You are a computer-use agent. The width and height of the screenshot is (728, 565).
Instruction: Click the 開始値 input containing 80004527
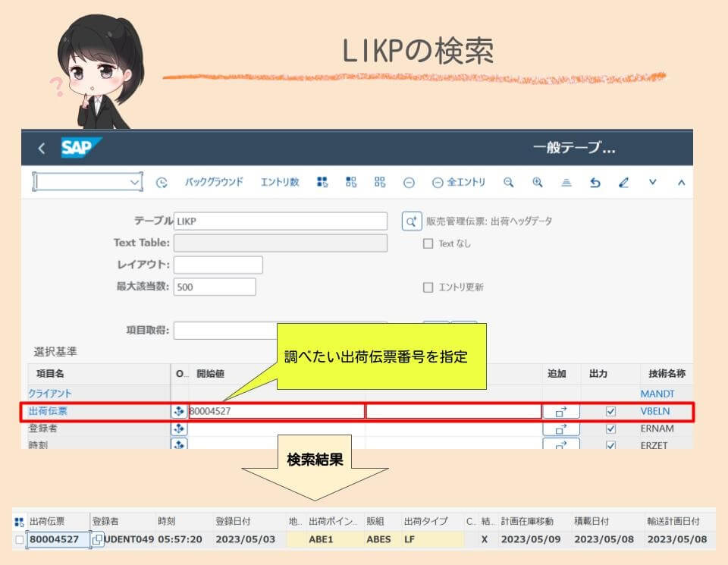(273, 410)
